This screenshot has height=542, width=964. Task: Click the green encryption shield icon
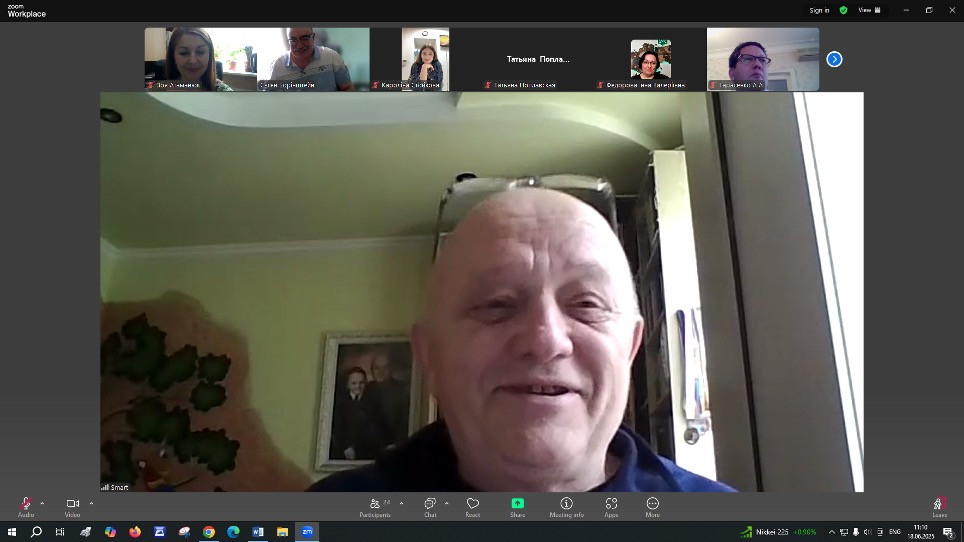844,10
